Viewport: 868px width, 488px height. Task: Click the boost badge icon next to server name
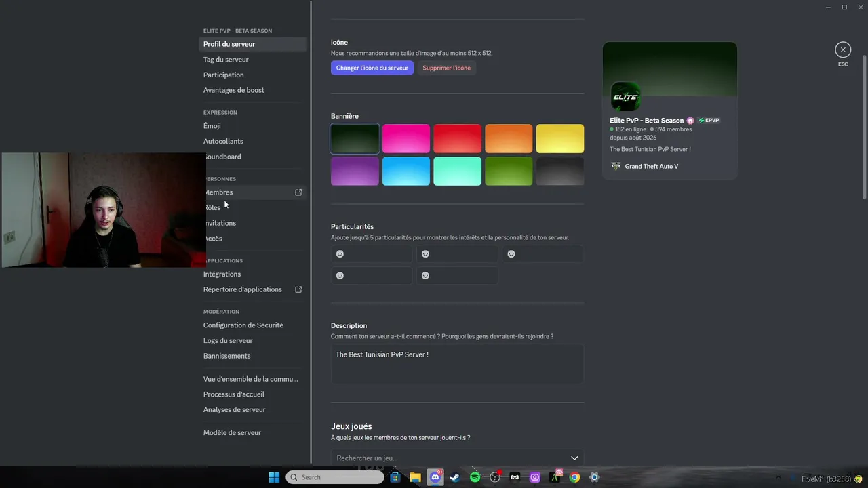[x=690, y=121]
